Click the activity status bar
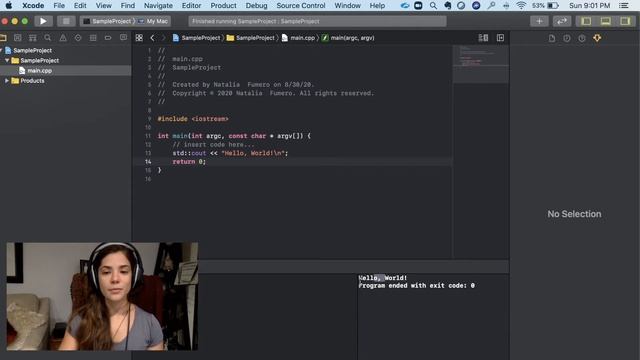Screen dimensions: 640x360 click(317, 21)
